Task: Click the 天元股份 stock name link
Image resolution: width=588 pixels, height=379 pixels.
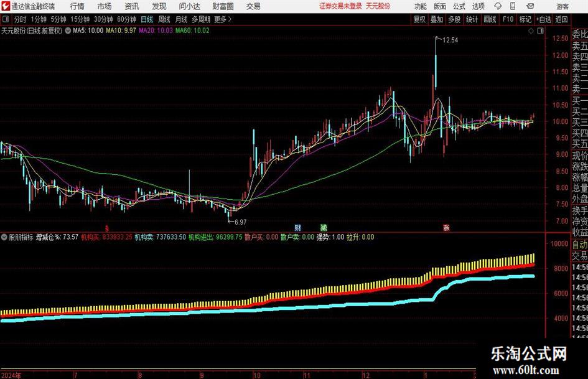Action: (x=378, y=6)
